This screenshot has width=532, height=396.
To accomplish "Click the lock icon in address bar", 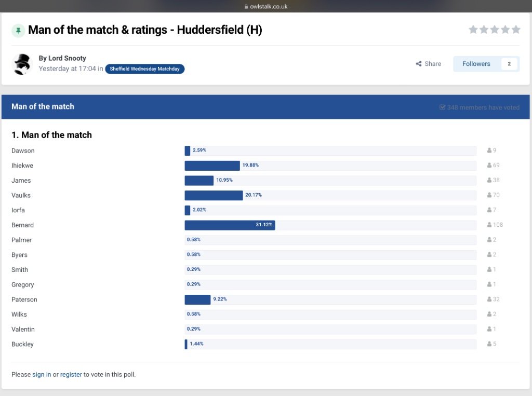I will [246, 7].
